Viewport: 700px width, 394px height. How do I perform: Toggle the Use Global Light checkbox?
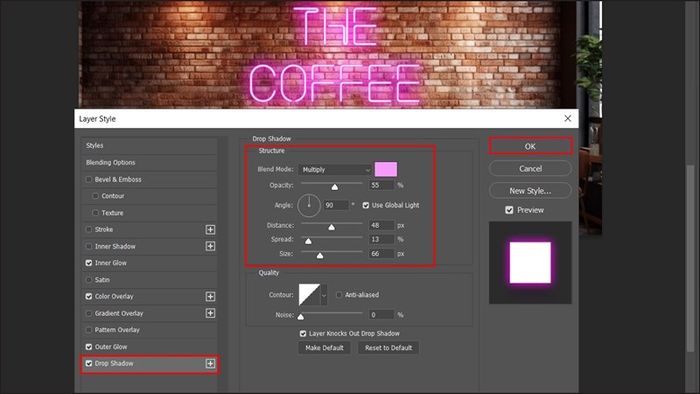click(x=366, y=205)
